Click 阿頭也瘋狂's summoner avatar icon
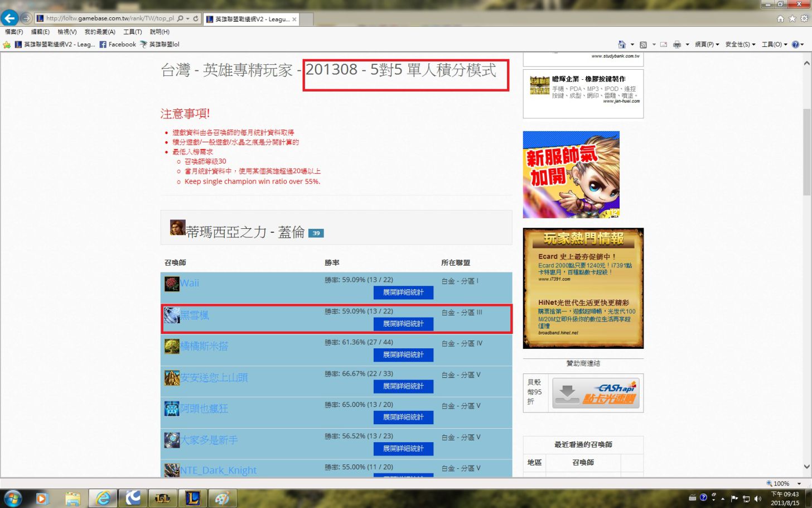This screenshot has height=508, width=812. click(172, 409)
